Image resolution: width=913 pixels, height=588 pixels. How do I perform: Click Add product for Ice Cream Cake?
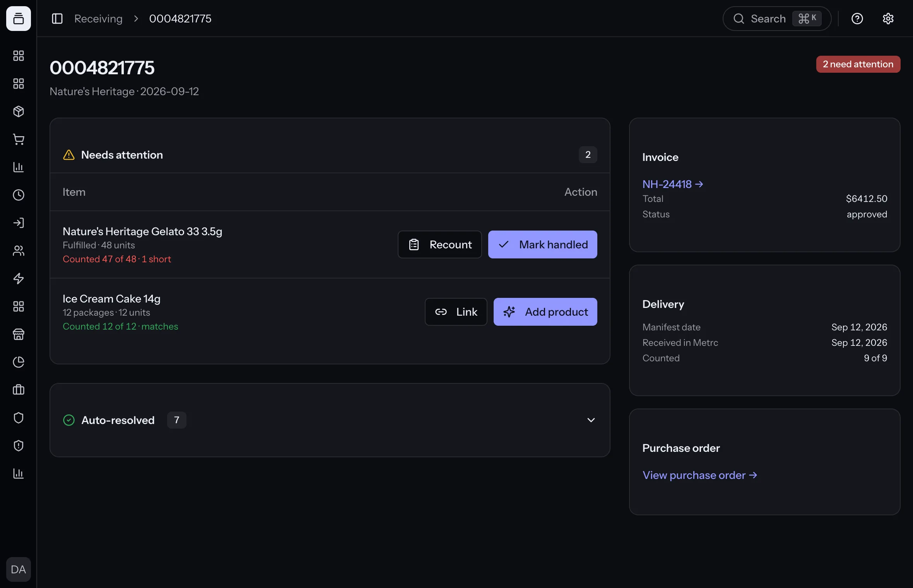click(x=545, y=312)
